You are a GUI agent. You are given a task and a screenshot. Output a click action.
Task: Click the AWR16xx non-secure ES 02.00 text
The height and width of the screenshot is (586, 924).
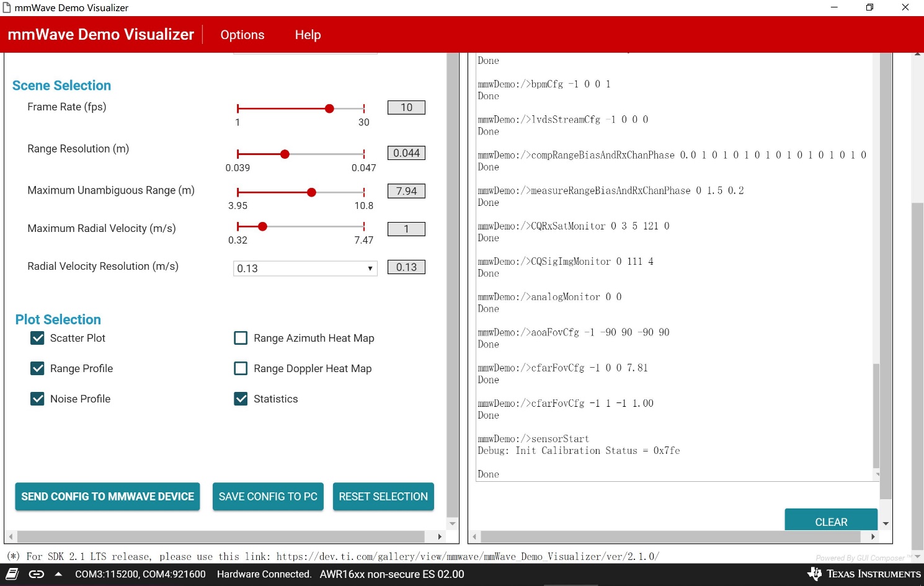(x=392, y=574)
